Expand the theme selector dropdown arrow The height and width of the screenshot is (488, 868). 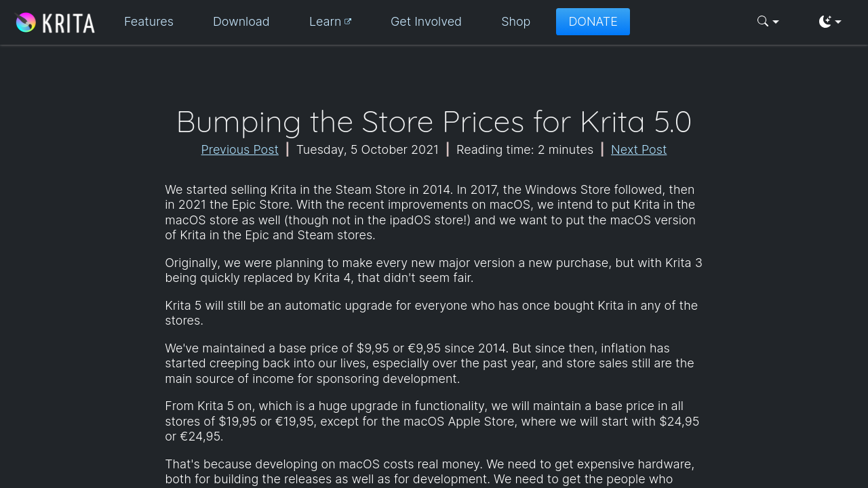838,22
